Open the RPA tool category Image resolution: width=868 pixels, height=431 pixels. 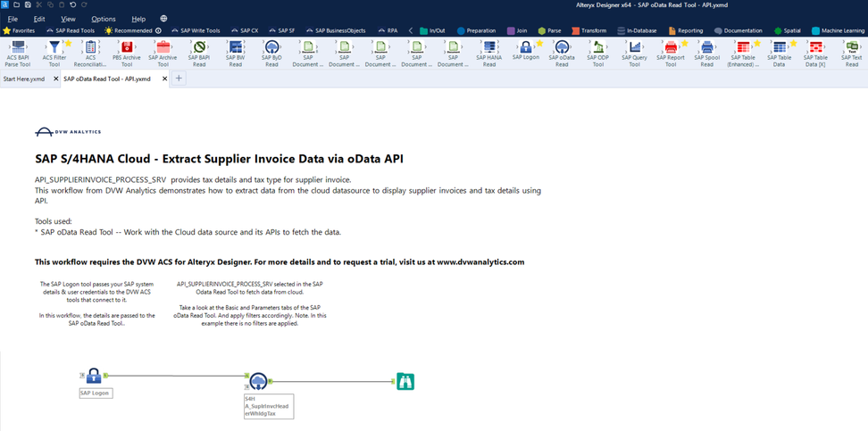pyautogui.click(x=388, y=30)
